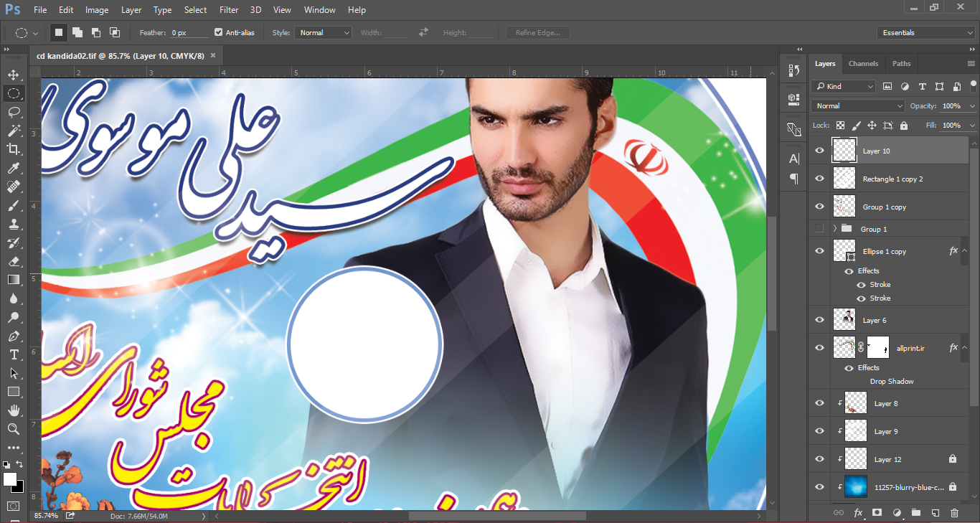Create new adjustment layer icon
Image resolution: width=980 pixels, height=523 pixels.
click(896, 513)
